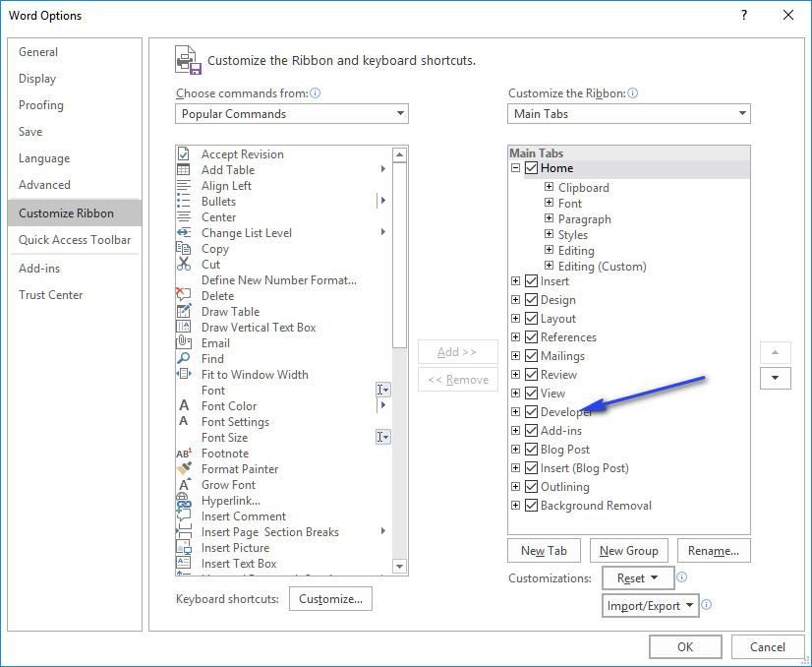Uncheck the Insert tab checkbox
The height and width of the screenshot is (667, 812).
(x=531, y=281)
